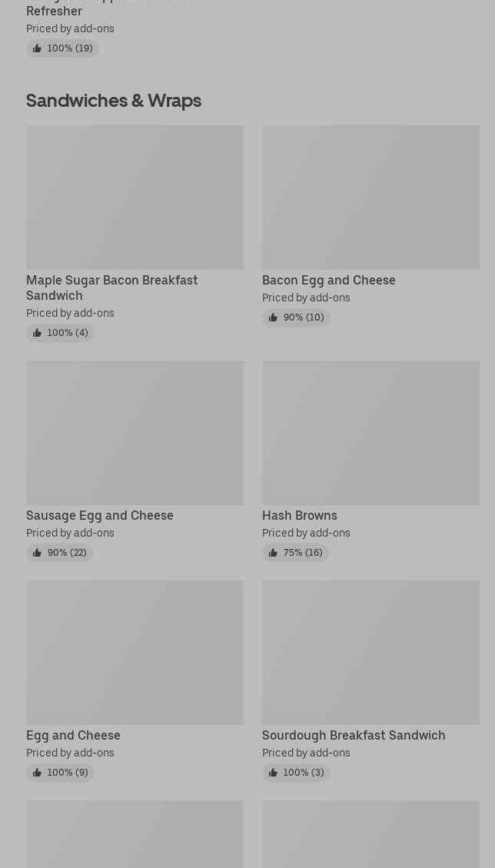Click thumbs-up icon under Hash Browns
The width and height of the screenshot is (495, 868).
click(x=273, y=553)
